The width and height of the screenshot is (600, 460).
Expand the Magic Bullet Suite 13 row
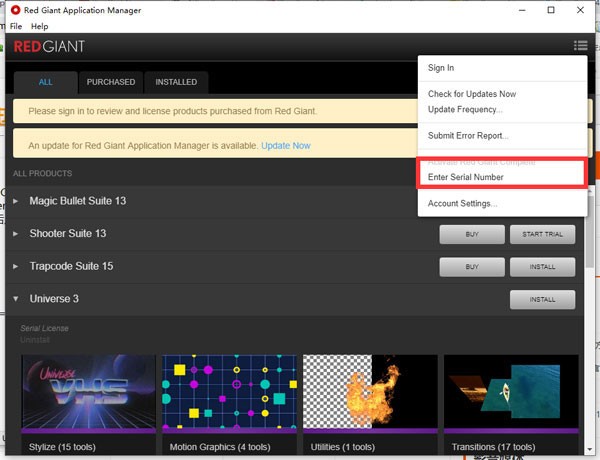(x=15, y=201)
